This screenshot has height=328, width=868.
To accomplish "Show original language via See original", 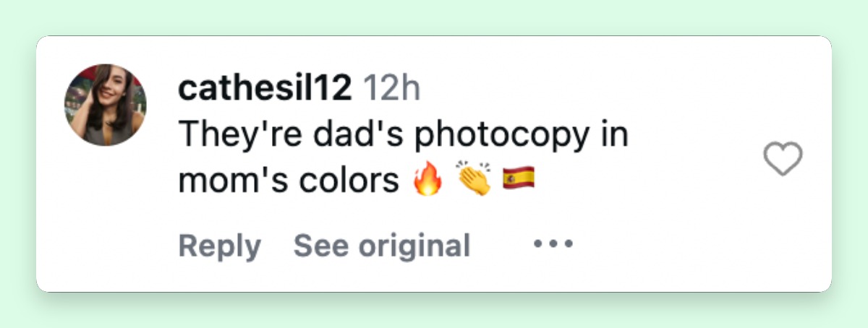I will pos(382,246).
